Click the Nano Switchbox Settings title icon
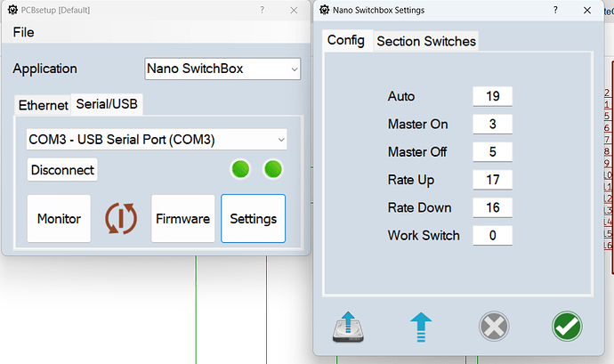This screenshot has width=614, height=364. coord(324,10)
